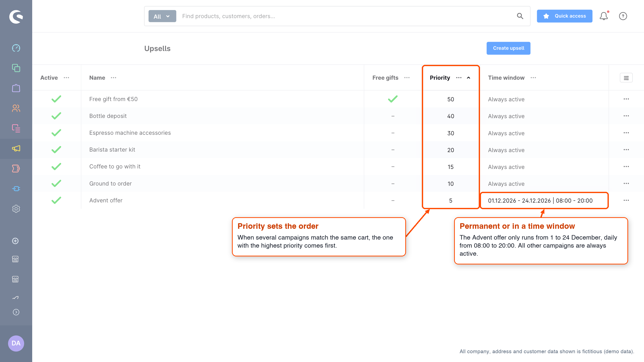Expand sidebar with the arrow circle icon
Screen dimensions: 644x362
(16, 312)
